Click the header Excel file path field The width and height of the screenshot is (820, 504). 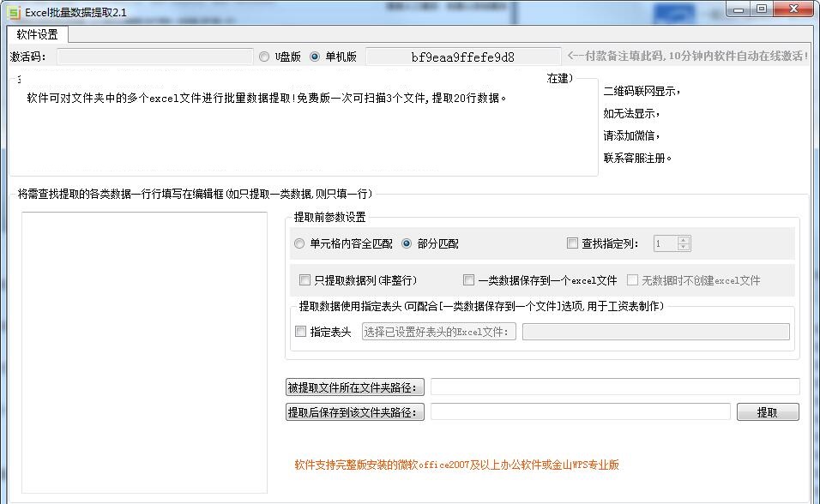click(656, 332)
